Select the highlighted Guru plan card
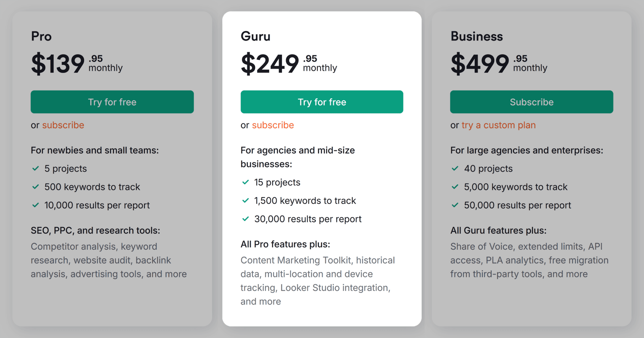The height and width of the screenshot is (338, 644). pyautogui.click(x=322, y=314)
